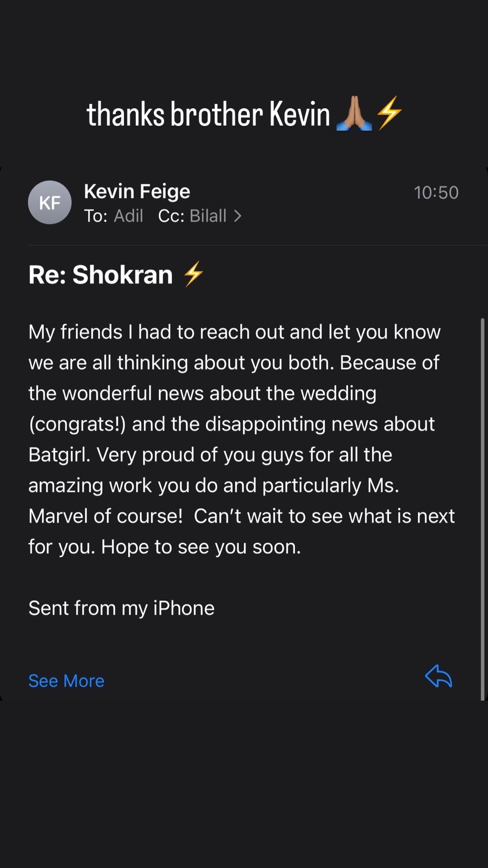Click the "To:" label
The image size is (488, 868).
96,216
